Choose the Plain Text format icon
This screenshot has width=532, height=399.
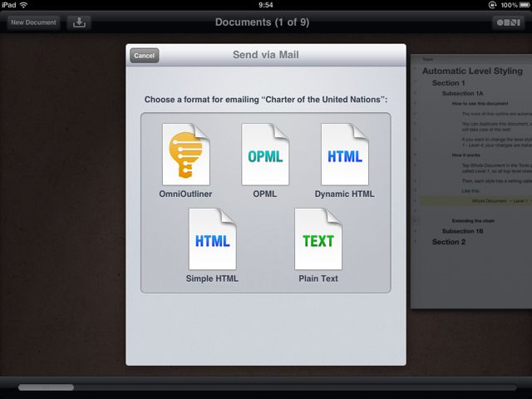[x=318, y=239]
